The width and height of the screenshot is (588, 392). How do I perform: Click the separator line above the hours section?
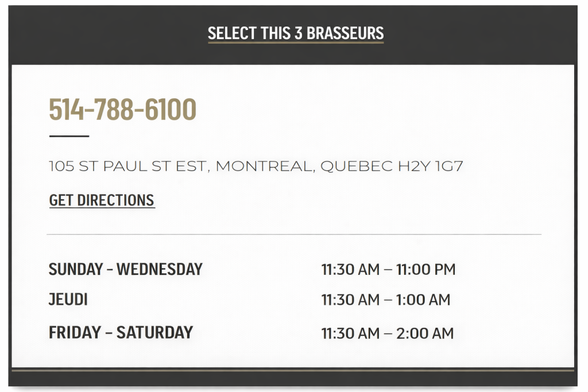[x=294, y=235]
